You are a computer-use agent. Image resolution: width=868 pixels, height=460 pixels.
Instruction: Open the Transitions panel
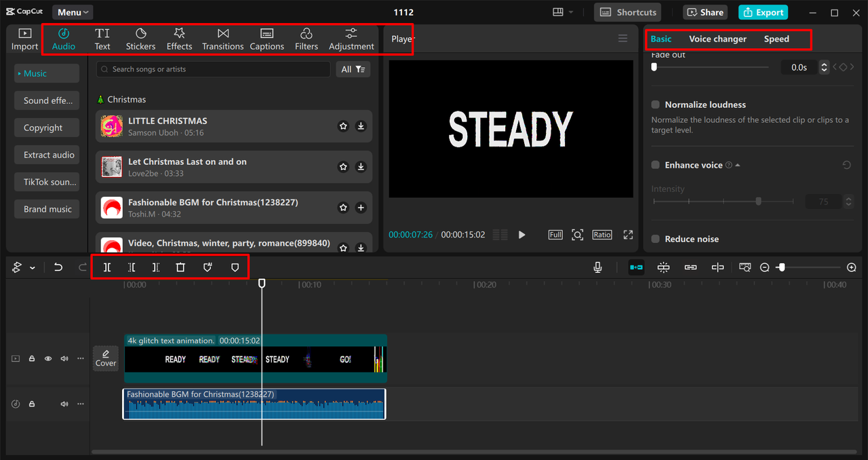222,39
